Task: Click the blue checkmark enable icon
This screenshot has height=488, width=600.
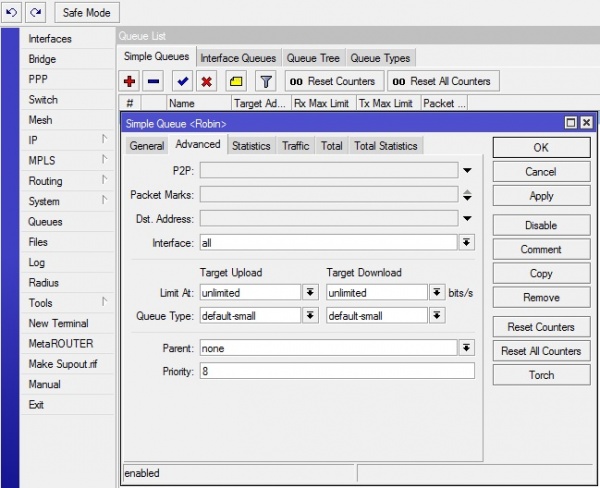Action: 182,81
